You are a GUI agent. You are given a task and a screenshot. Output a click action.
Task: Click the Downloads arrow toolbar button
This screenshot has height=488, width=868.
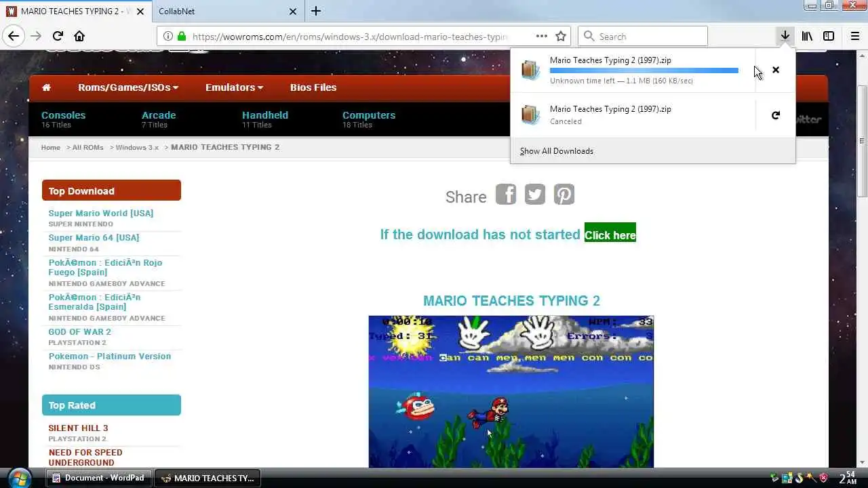pos(785,36)
